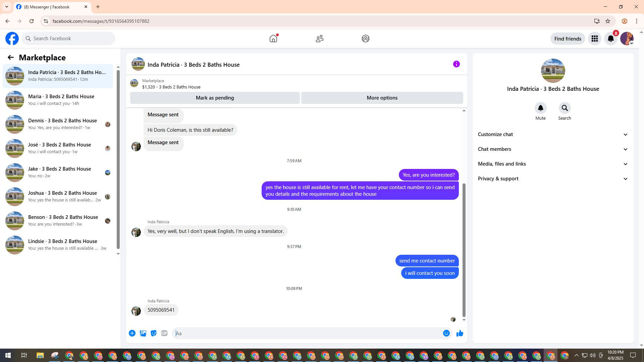Open the emoji picker
Screen dimensions: 644x362
(x=446, y=333)
